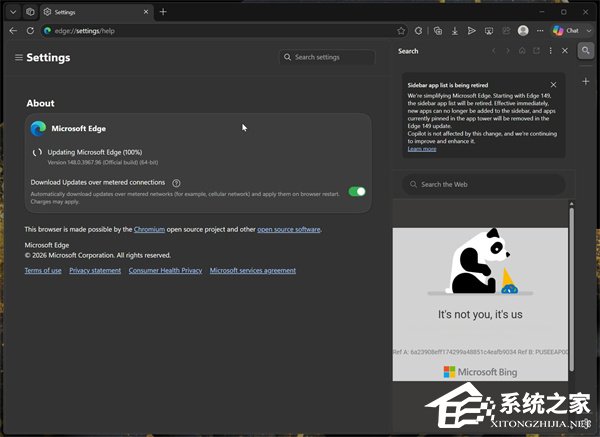Open the tab actions menu chevron
This screenshot has height=437, width=600.
[x=13, y=12]
